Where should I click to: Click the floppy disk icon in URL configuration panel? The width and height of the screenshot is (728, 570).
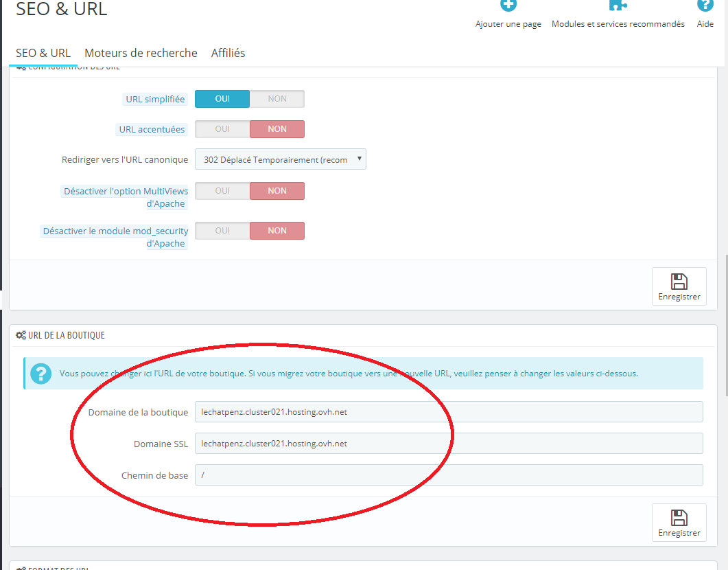tap(679, 282)
